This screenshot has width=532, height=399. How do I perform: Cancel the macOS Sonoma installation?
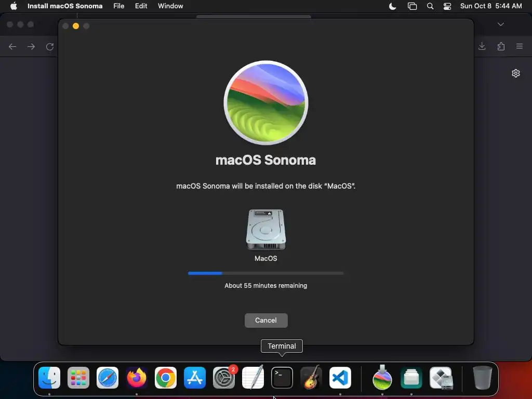tap(266, 320)
